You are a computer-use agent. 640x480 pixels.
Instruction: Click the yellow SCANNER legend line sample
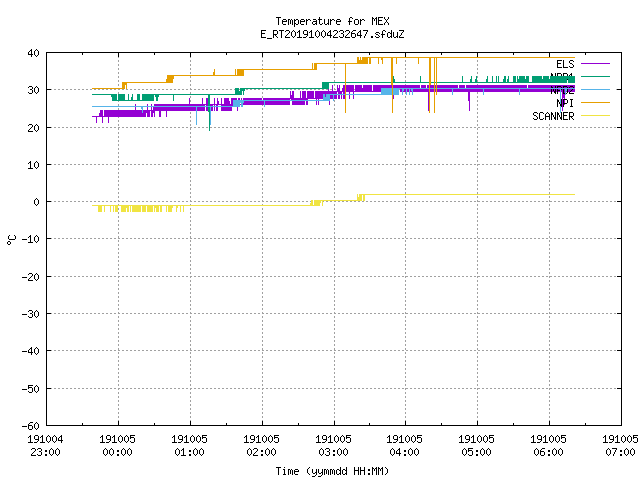point(595,116)
